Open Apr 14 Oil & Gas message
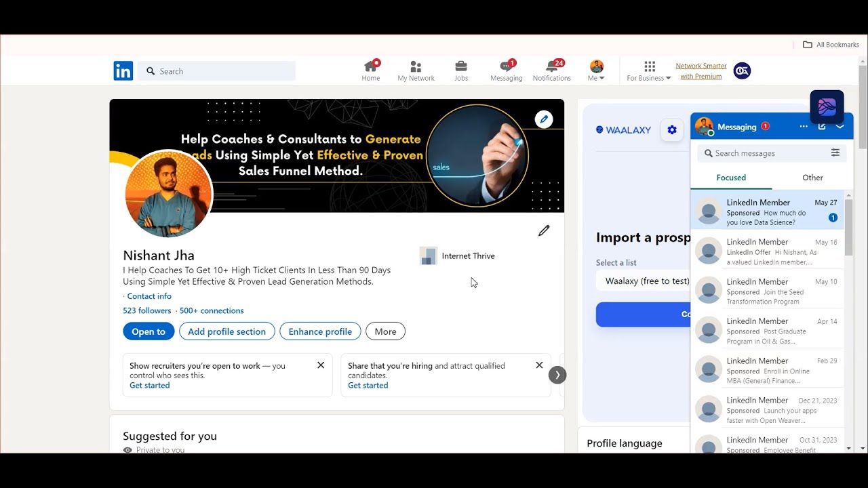This screenshot has width=868, height=488. (x=768, y=330)
